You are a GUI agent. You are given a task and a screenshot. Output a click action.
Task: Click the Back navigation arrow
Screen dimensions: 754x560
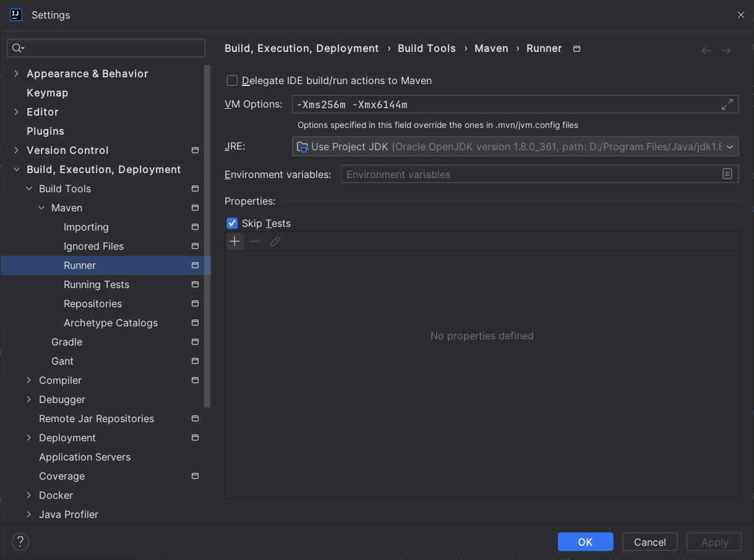click(x=706, y=51)
